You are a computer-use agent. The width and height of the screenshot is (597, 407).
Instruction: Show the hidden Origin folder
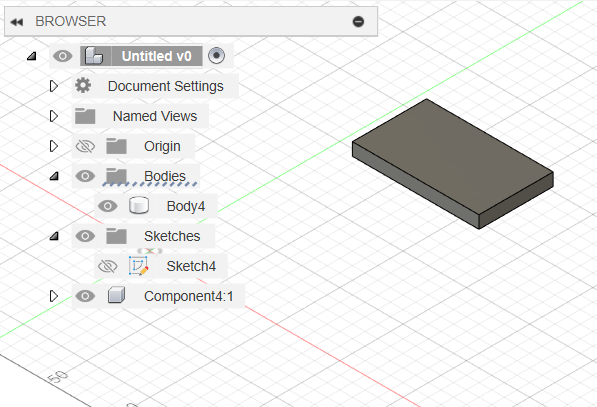pos(85,146)
